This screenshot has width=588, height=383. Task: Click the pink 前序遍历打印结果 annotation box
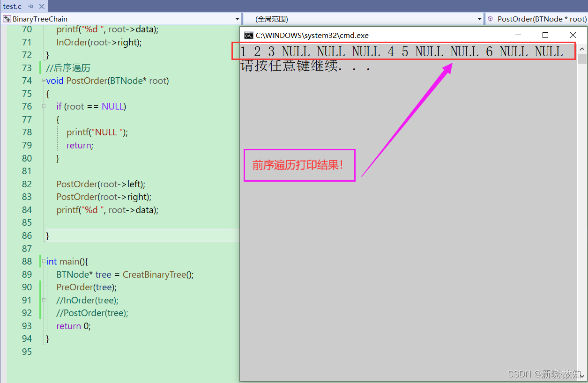pos(299,165)
